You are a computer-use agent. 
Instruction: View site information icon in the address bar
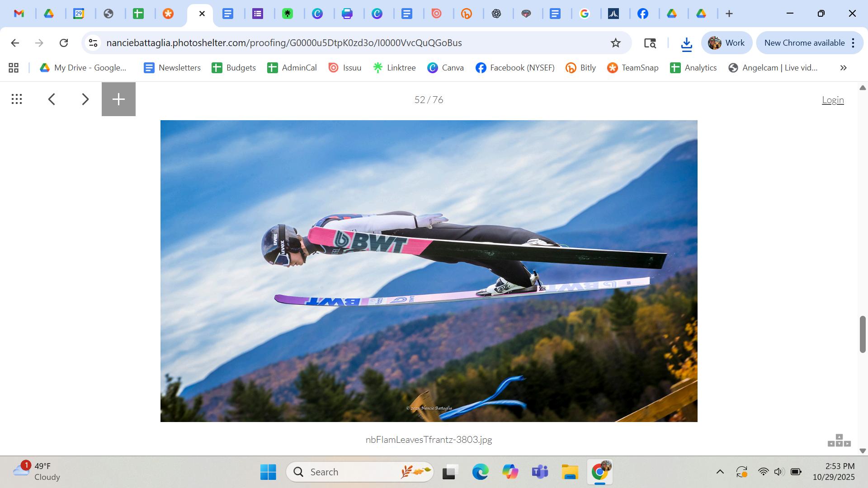pyautogui.click(x=93, y=43)
